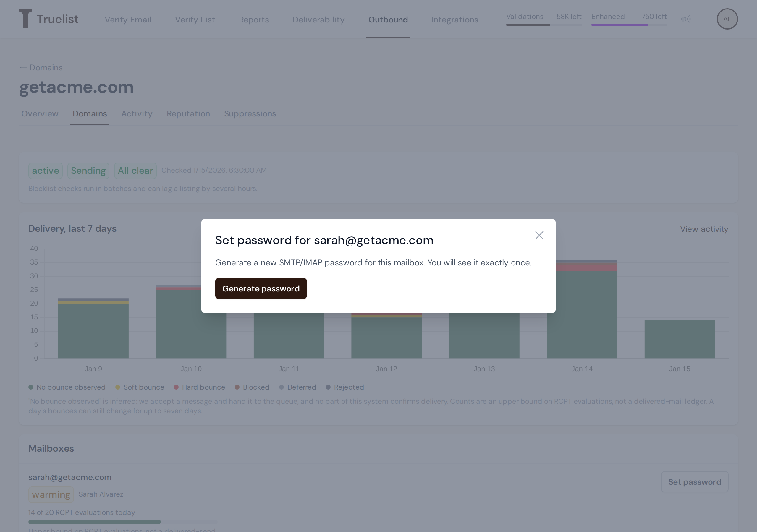Click the RCPT evaluations progress bar
The height and width of the screenshot is (532, 757).
[x=123, y=522]
